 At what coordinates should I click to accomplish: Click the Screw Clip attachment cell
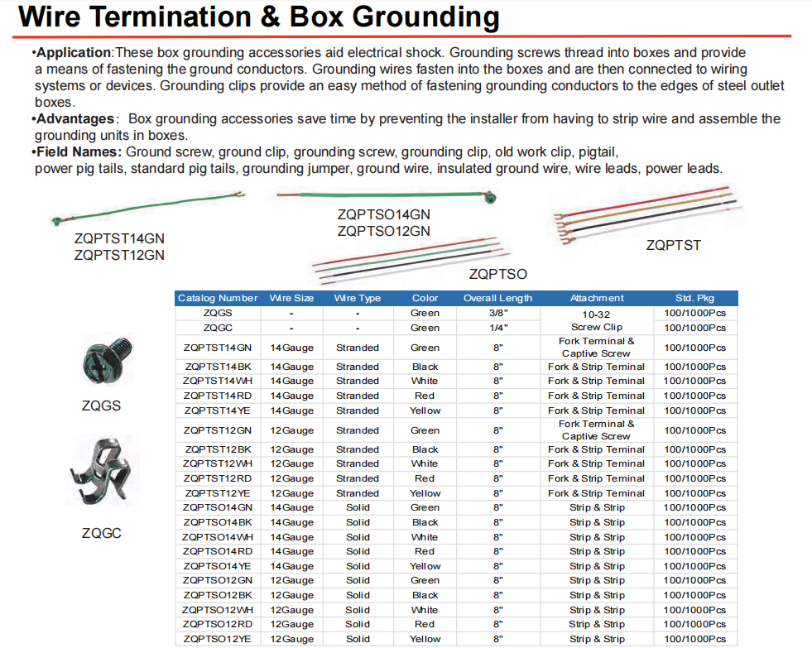click(597, 328)
